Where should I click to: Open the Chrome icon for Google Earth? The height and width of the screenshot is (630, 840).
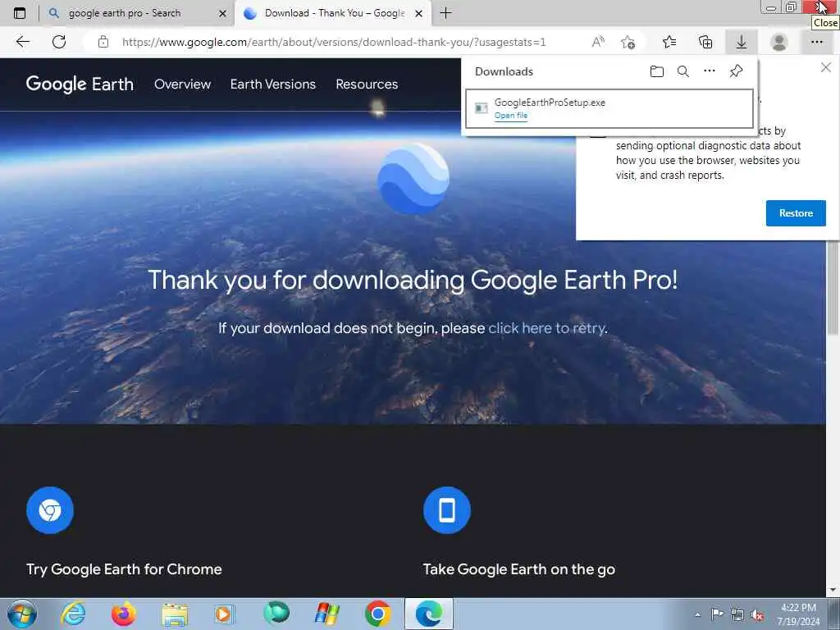tap(50, 510)
